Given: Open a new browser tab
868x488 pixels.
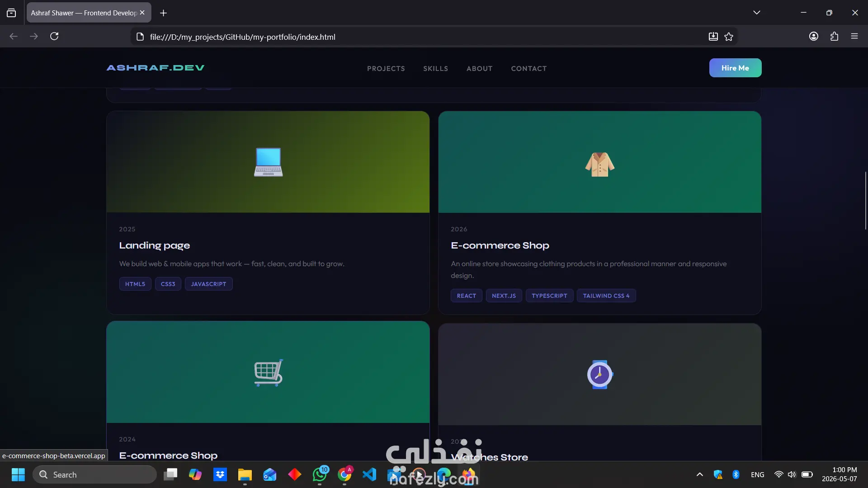Looking at the screenshot, I should [x=163, y=13].
